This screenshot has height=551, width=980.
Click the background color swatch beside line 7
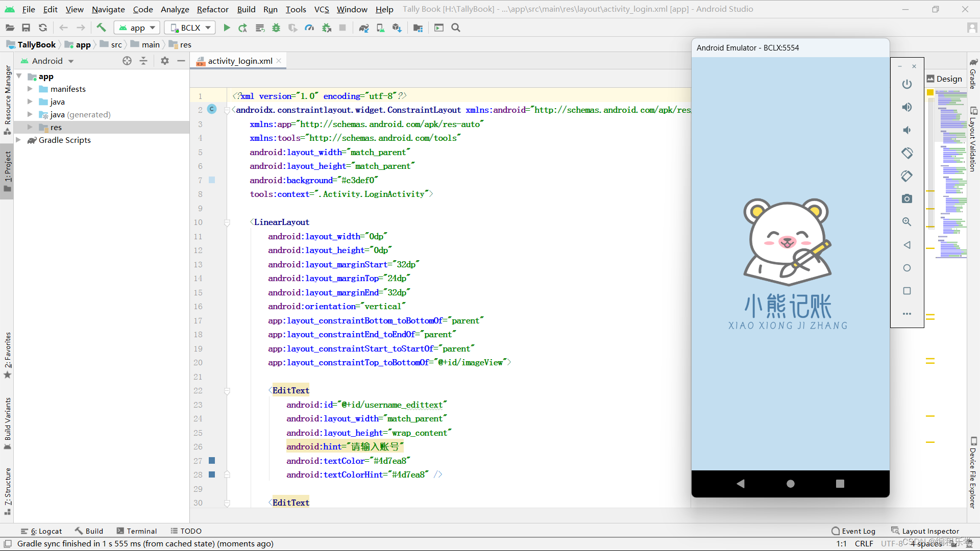click(212, 180)
